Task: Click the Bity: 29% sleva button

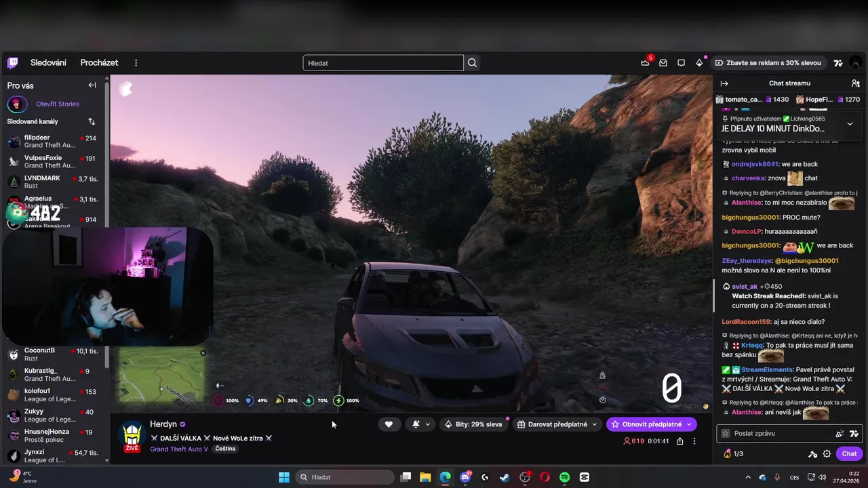Action: point(473,424)
